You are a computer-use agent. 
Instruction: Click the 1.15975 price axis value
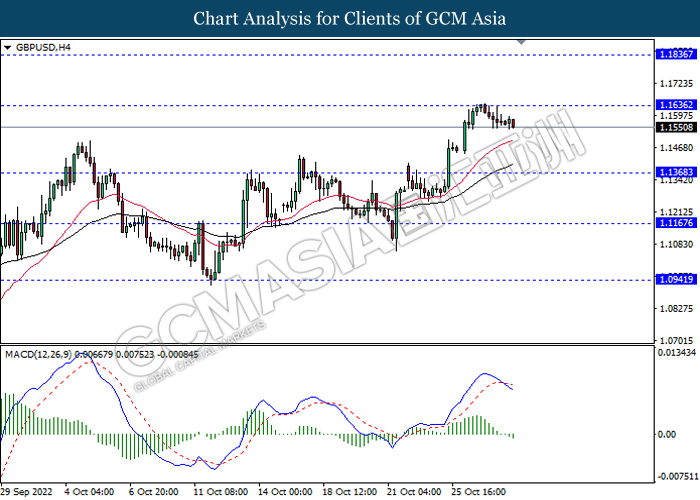click(676, 116)
